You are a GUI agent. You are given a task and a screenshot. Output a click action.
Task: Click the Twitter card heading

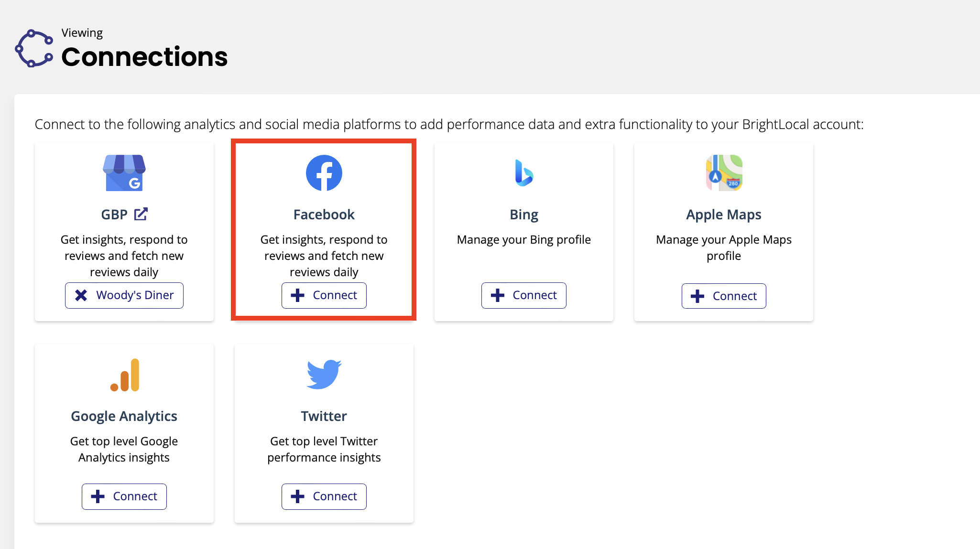point(324,416)
